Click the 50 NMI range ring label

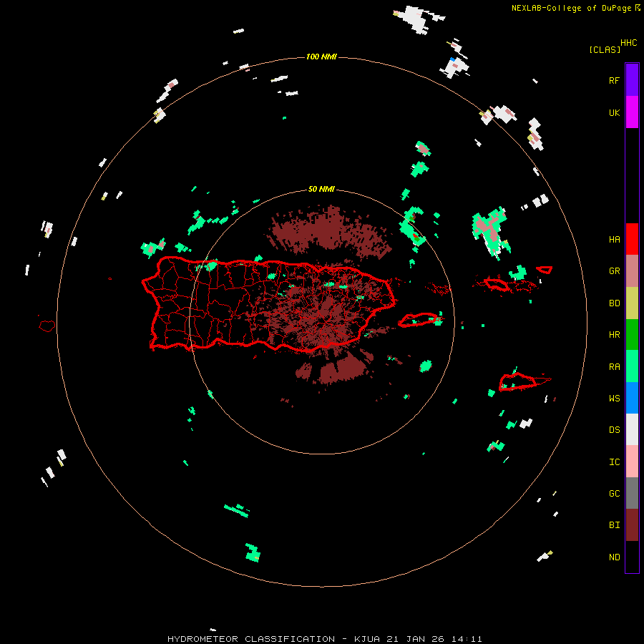point(321,189)
